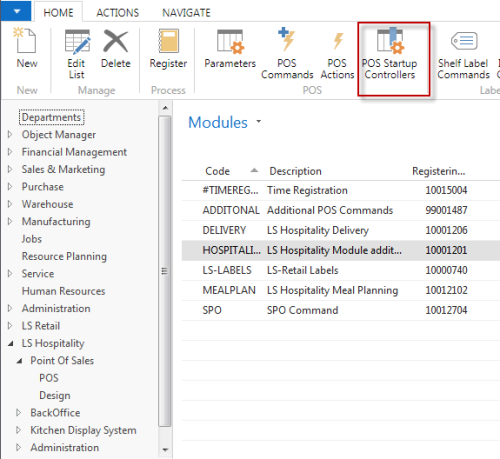This screenshot has height=459, width=500.
Task: Open POS under Point Of Sales
Action: (x=49, y=378)
